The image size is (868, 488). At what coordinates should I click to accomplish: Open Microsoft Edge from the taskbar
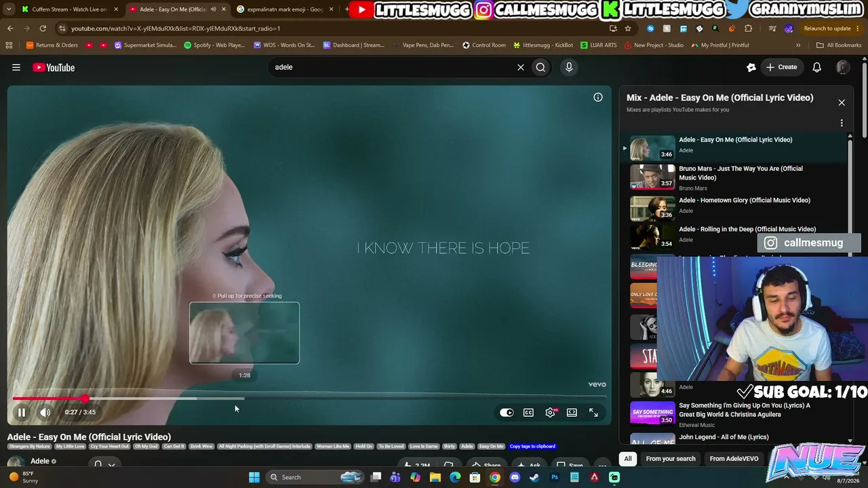point(455,477)
